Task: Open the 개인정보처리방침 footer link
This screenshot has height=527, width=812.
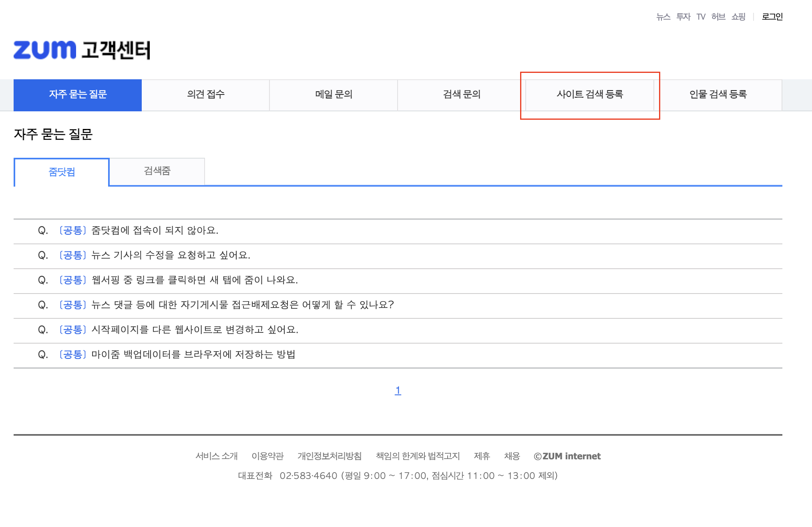Action: (x=329, y=456)
